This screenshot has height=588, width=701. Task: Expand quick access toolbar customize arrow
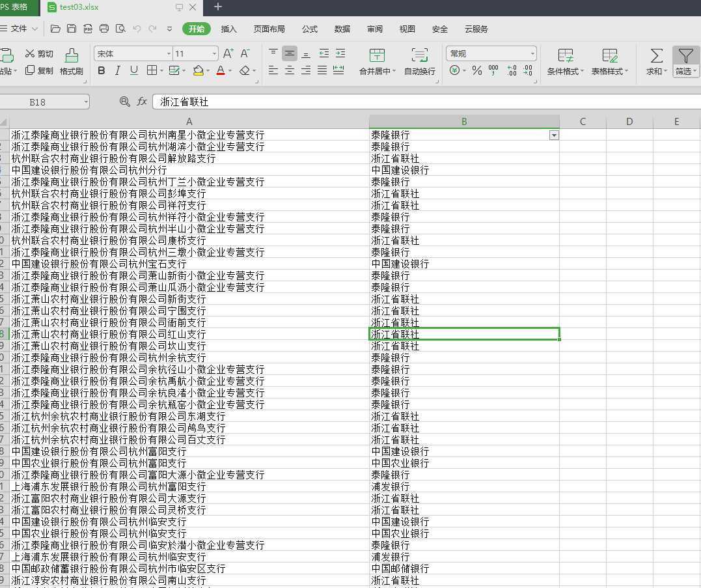[x=169, y=29]
